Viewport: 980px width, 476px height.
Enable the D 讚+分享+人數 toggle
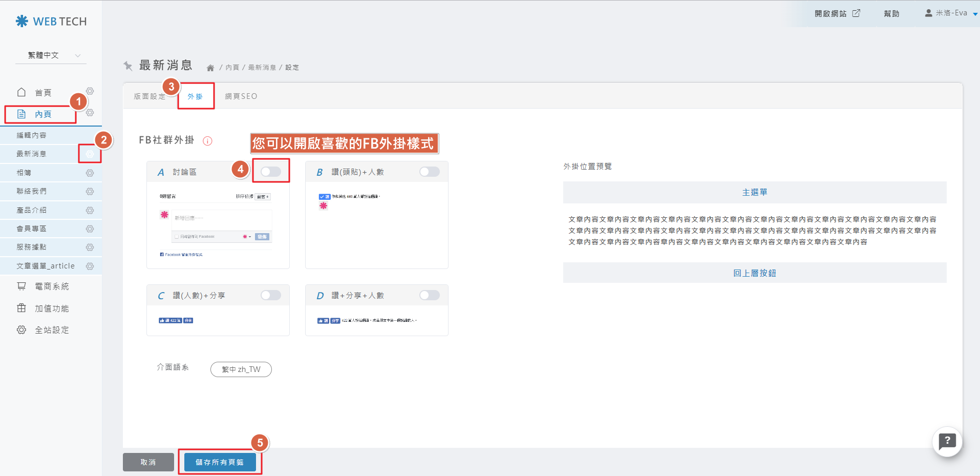(x=429, y=295)
